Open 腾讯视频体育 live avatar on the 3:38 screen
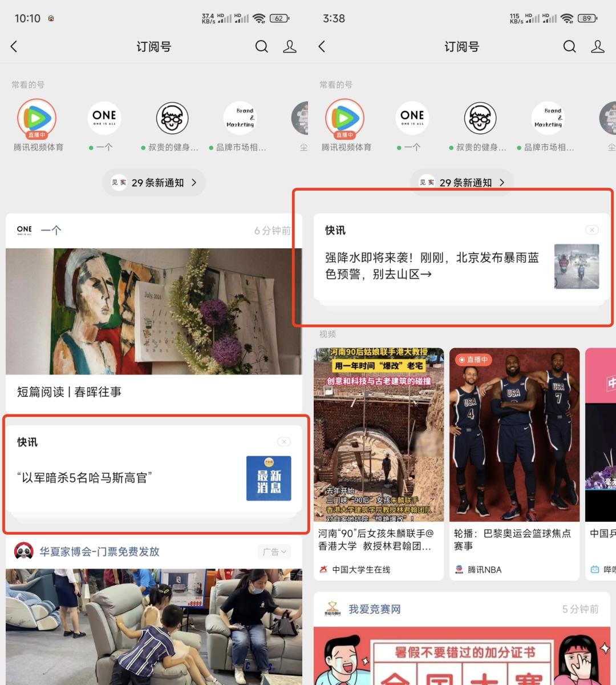The height and width of the screenshot is (685, 616). [345, 118]
